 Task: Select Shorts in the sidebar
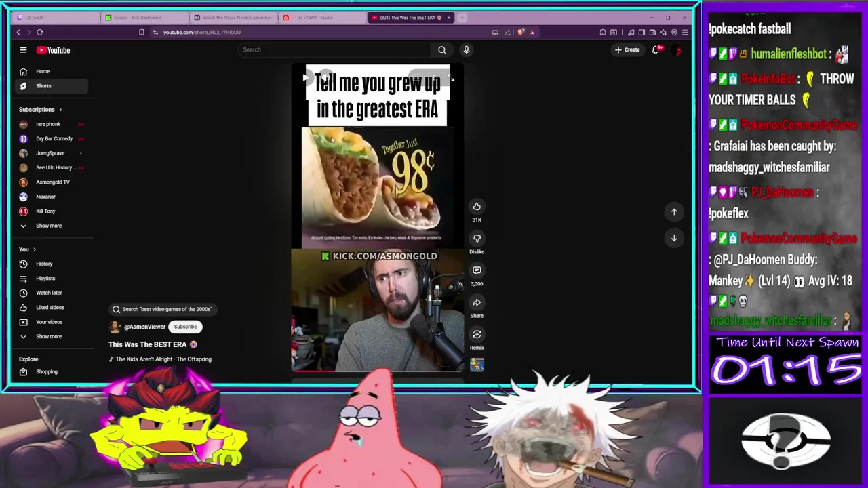click(x=51, y=86)
